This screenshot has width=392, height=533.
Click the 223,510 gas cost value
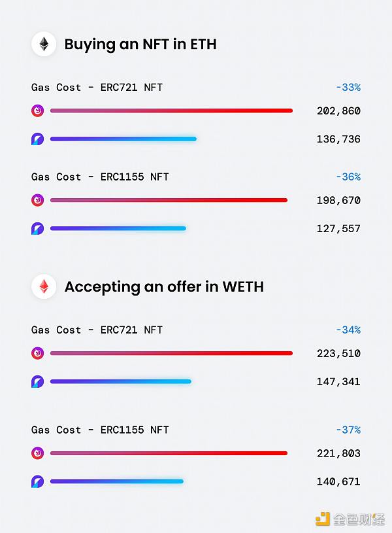pos(338,353)
